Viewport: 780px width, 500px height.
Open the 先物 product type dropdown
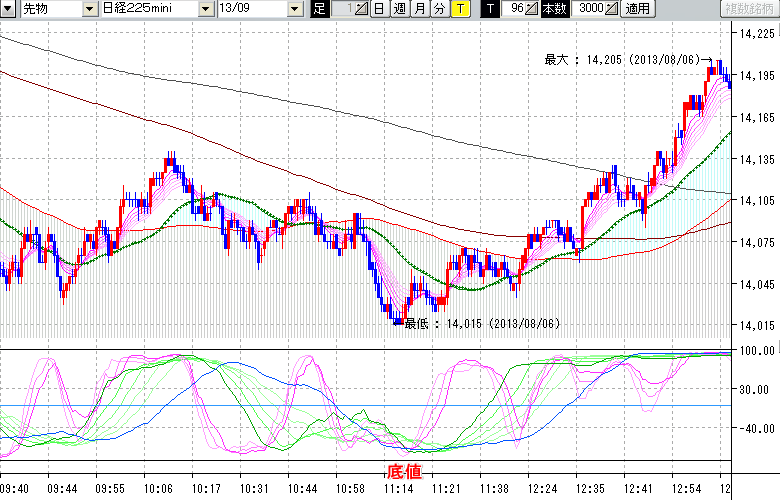pyautogui.click(x=91, y=9)
